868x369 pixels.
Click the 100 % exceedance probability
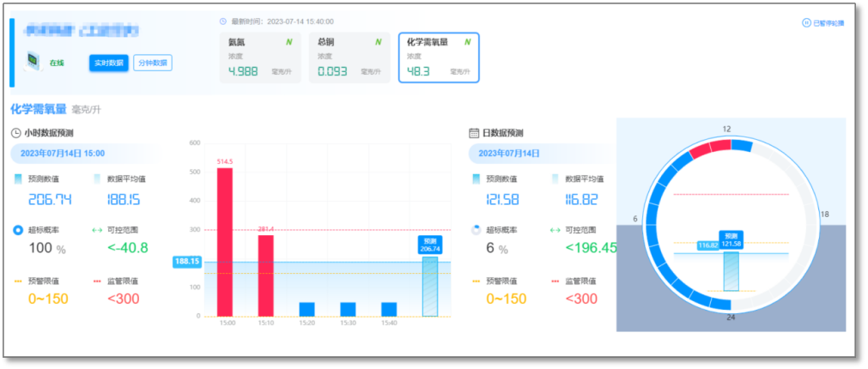(47, 248)
